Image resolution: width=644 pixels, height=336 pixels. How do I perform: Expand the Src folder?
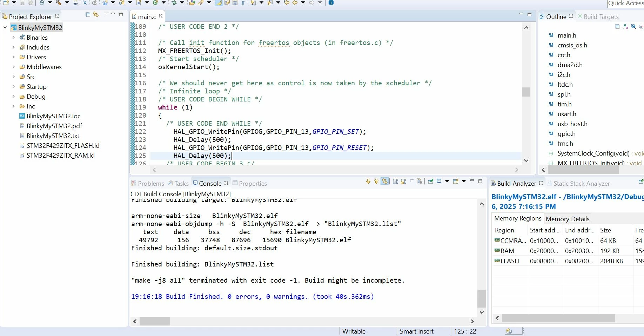click(x=14, y=77)
